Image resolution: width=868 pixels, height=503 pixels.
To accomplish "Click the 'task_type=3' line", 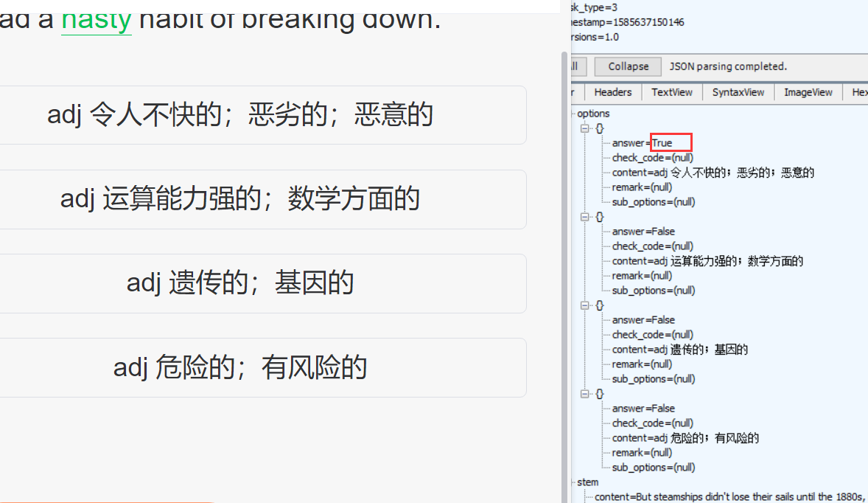I will (594, 8).
